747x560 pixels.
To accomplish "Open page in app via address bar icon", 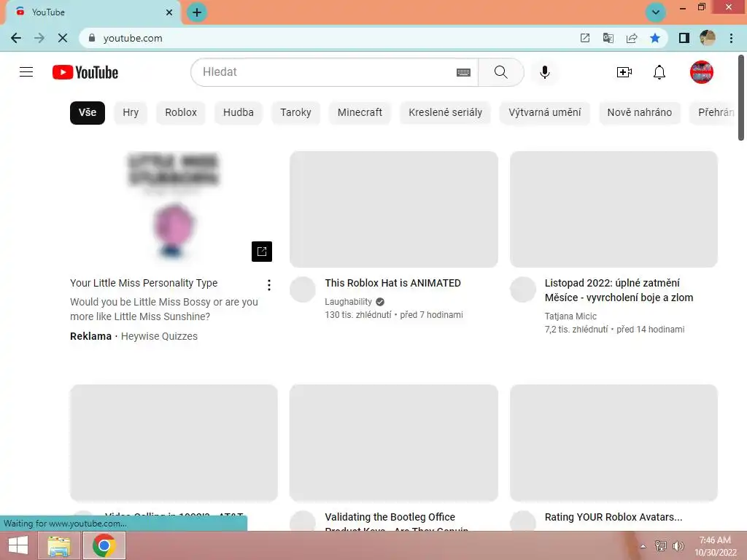I will click(x=584, y=38).
